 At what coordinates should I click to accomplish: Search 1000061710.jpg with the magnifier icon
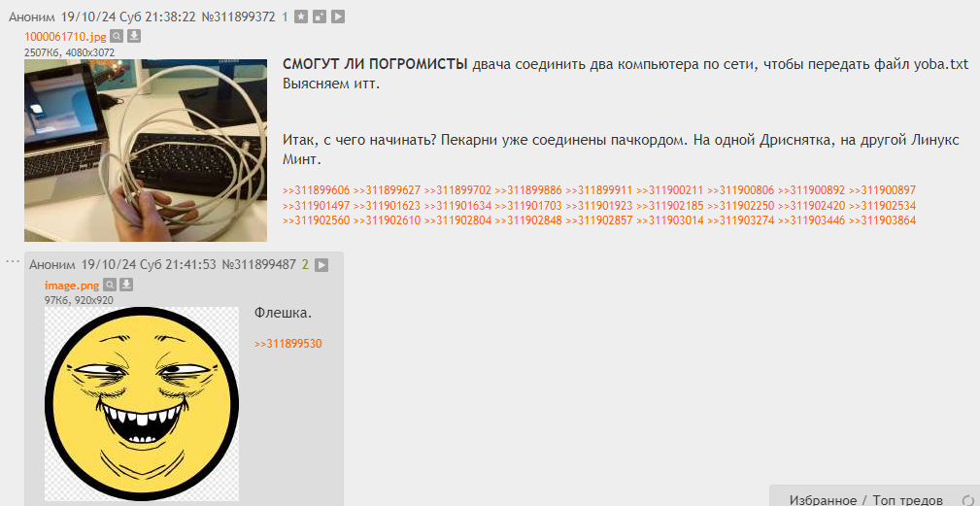117,36
